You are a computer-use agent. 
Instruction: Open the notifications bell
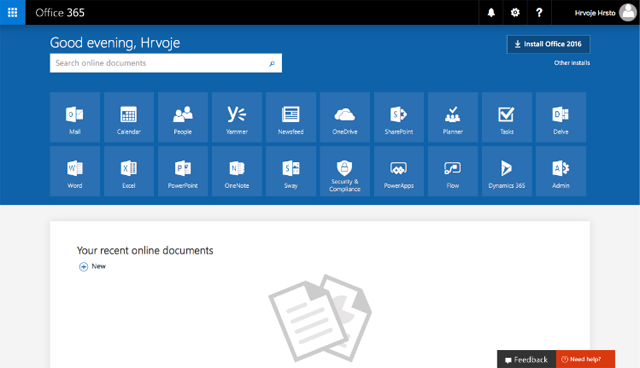[491, 13]
